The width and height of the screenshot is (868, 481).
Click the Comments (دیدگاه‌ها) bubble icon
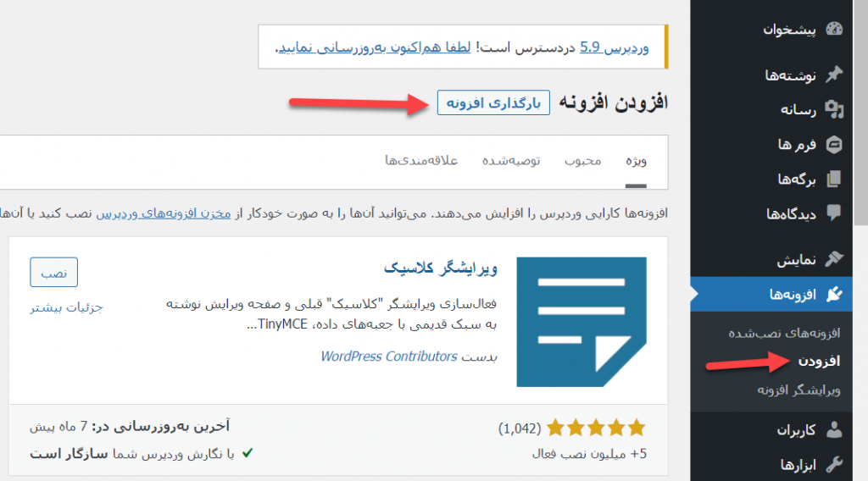(x=834, y=213)
